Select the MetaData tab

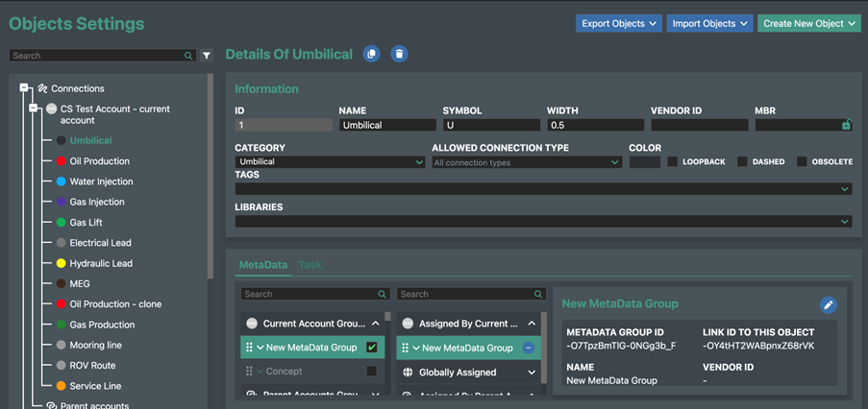point(262,264)
